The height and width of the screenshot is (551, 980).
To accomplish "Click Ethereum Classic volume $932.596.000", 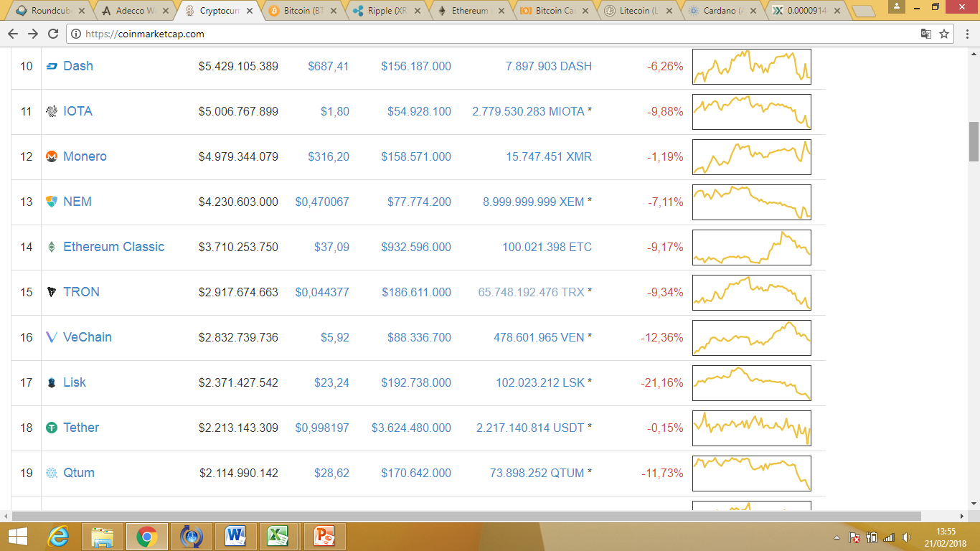I will 416,247.
